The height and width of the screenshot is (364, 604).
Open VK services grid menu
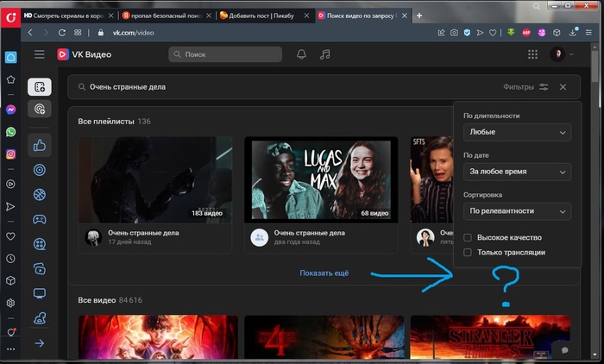(x=532, y=54)
